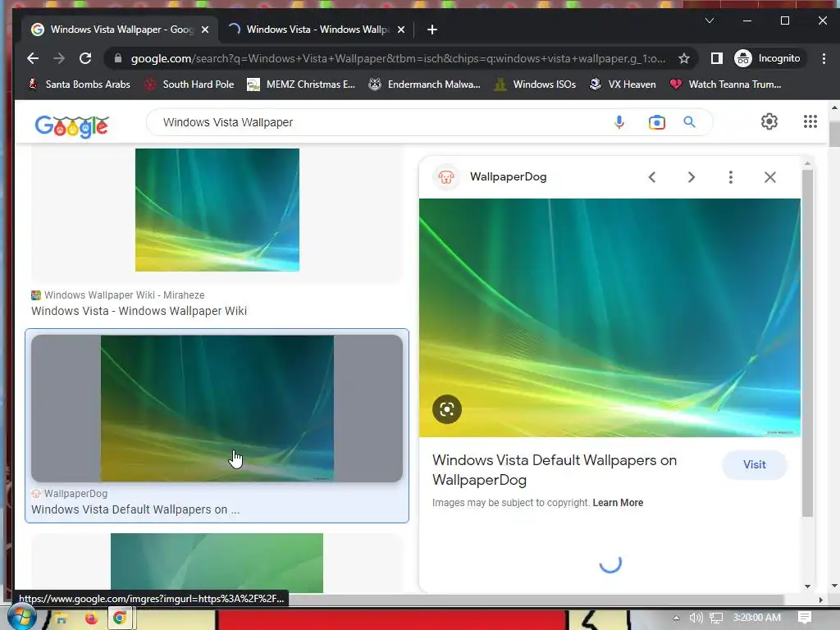Viewport: 840px width, 630px height.
Task: Search inside image with Lens icon
Action: tap(447, 409)
